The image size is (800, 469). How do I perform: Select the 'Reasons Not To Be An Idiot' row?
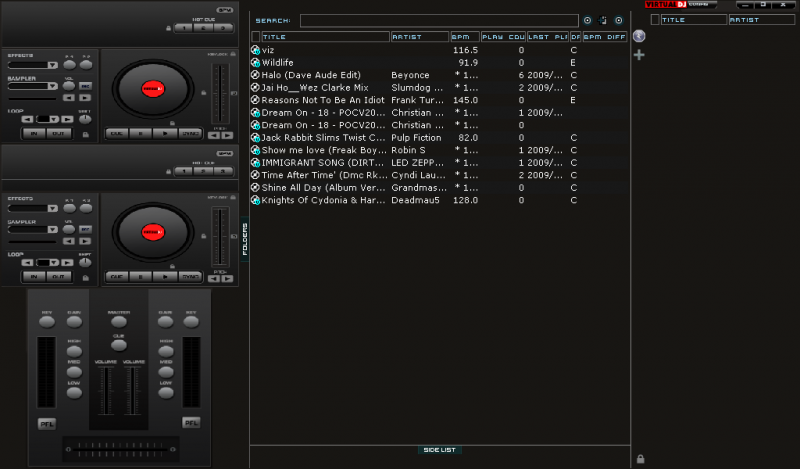(439, 100)
